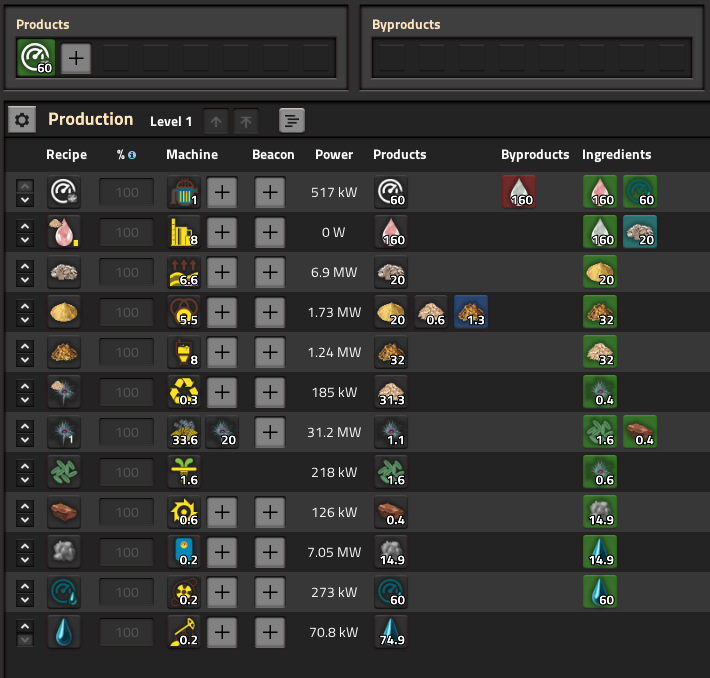Viewport: 710px width, 678px height.
Task: Click product icon showing 31.3
Action: click(x=391, y=392)
